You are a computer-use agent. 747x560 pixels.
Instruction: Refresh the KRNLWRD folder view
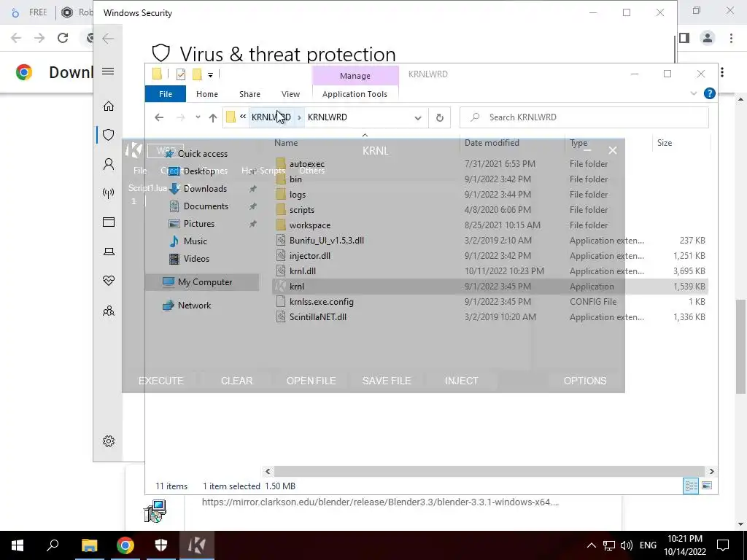click(440, 117)
